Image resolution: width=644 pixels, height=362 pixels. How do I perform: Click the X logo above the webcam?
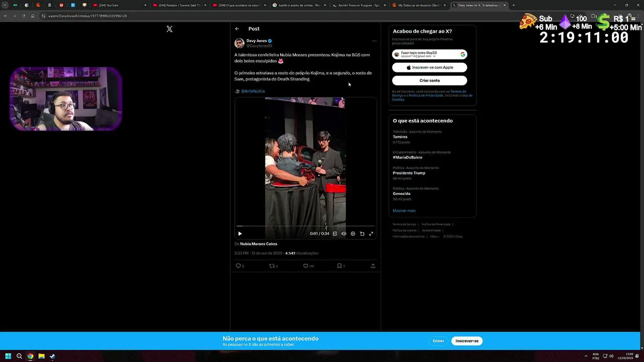click(x=170, y=29)
